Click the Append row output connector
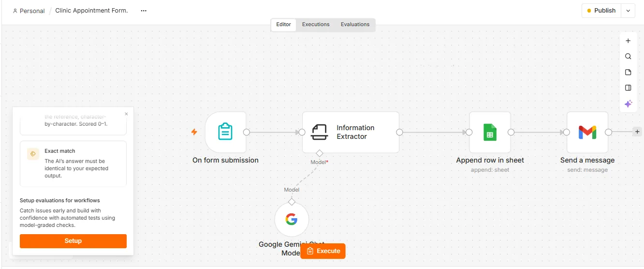The width and height of the screenshot is (644, 269). (511, 132)
